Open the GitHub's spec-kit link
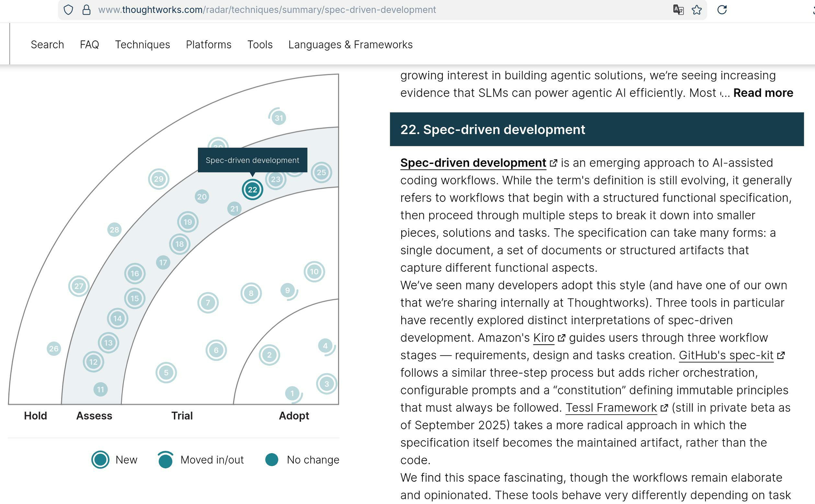Viewport: 815px width, 504px height. point(726,355)
